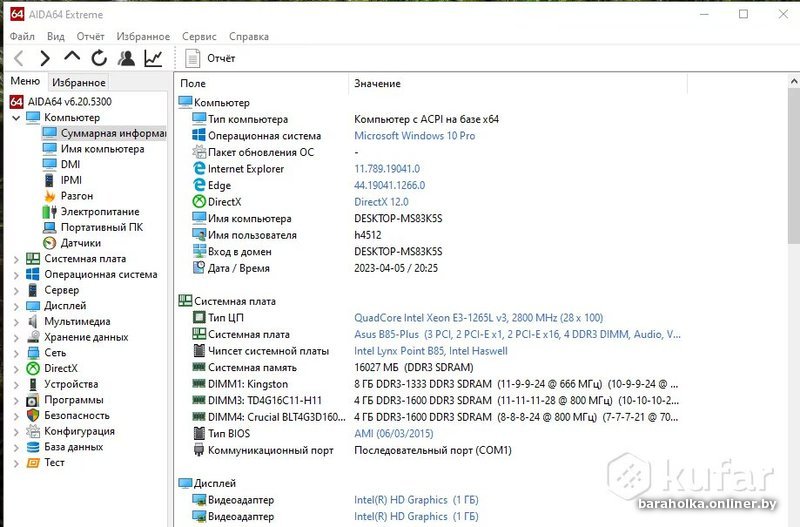Expand the Мультимедиа tree node
Image resolution: width=800 pixels, height=527 pixels.
pyautogui.click(x=16, y=322)
